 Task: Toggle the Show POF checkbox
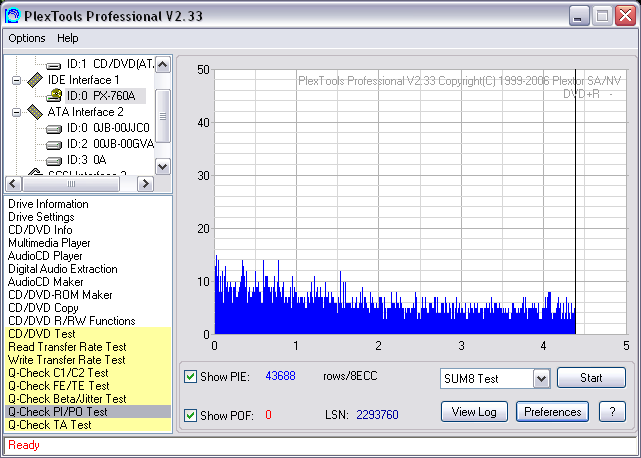click(x=190, y=415)
